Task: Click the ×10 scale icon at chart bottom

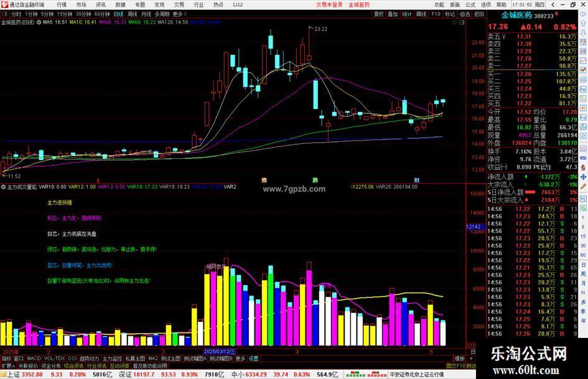Action: pos(470,345)
